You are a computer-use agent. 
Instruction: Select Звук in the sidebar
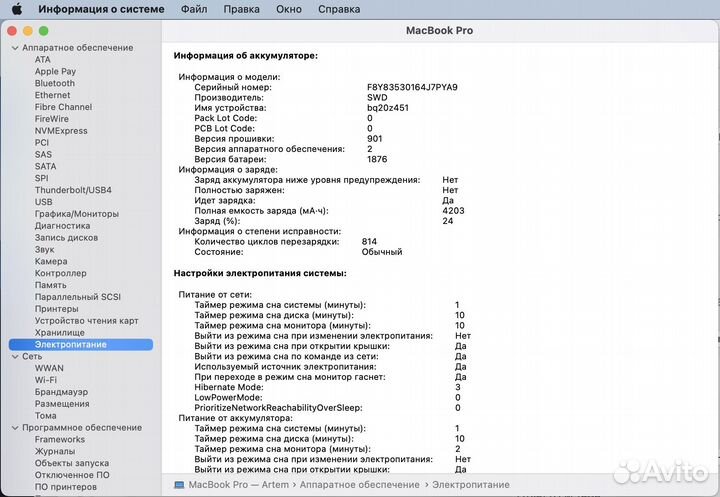pyautogui.click(x=45, y=249)
